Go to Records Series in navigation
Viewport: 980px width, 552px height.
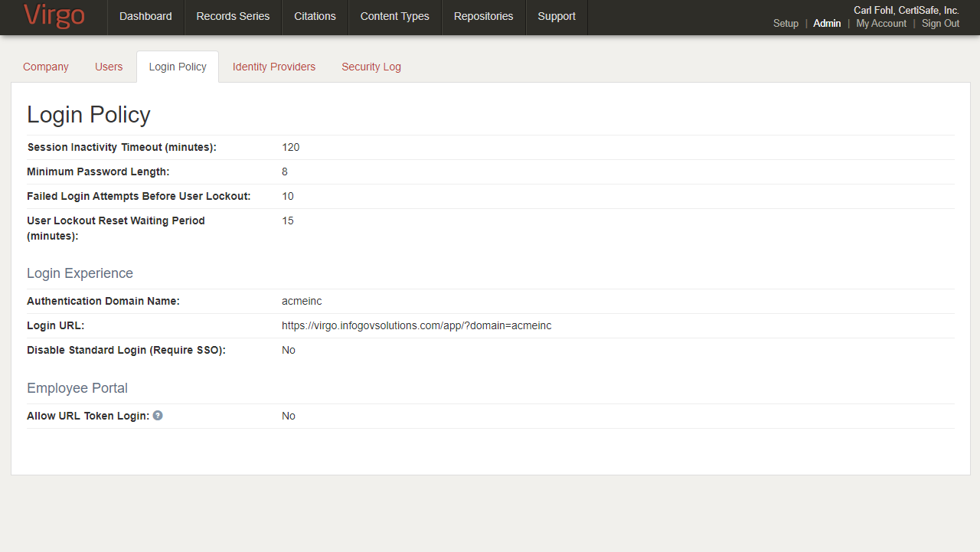pos(233,16)
